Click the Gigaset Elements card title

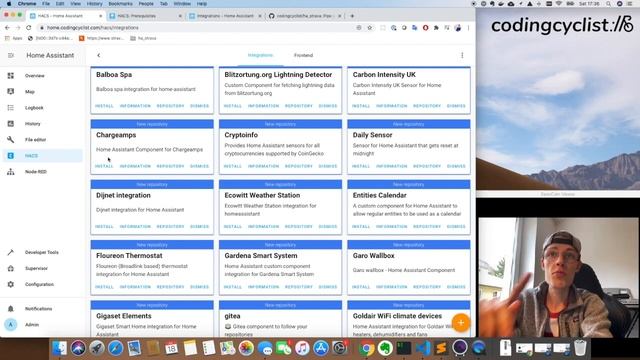pos(124,316)
